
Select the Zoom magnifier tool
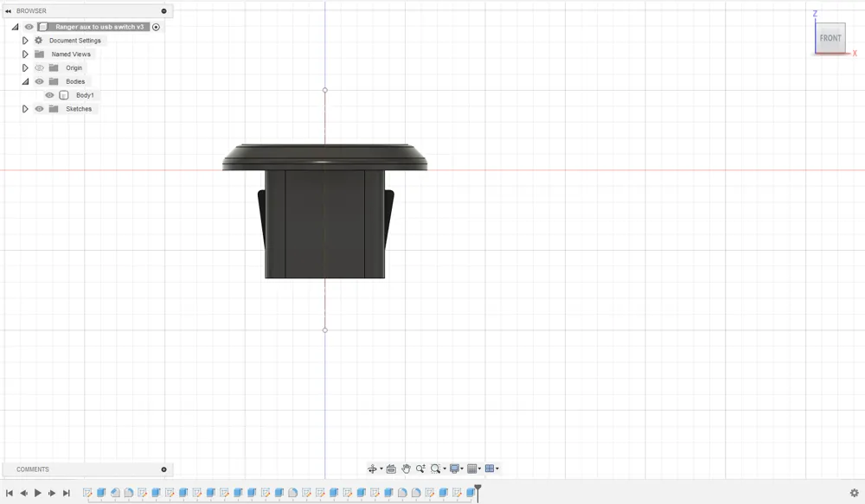(420, 469)
